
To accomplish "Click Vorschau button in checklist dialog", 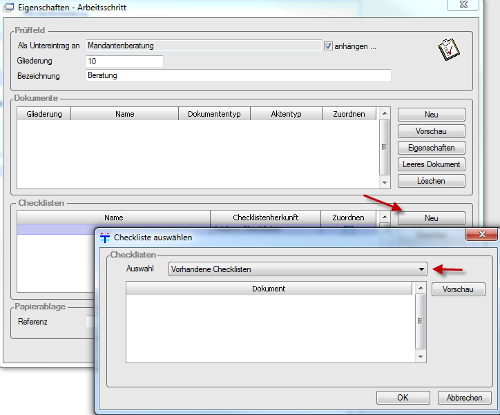I will point(458,289).
